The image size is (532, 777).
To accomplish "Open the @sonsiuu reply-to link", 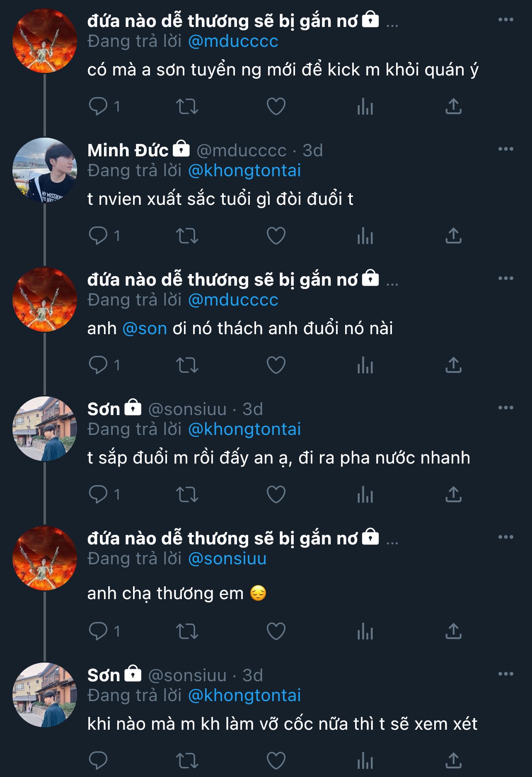I will click(227, 559).
